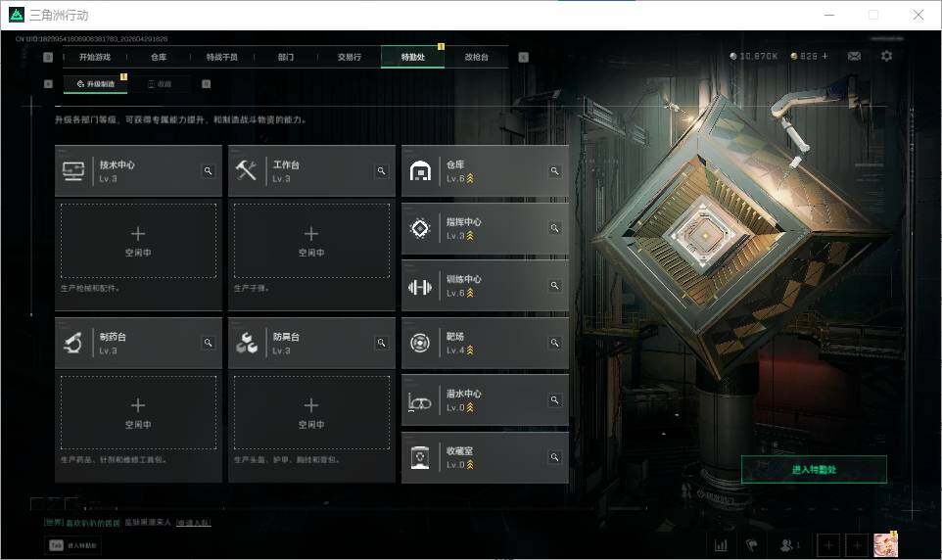Open the 改枪台 tab
This screenshot has width=942, height=560.
[x=477, y=57]
